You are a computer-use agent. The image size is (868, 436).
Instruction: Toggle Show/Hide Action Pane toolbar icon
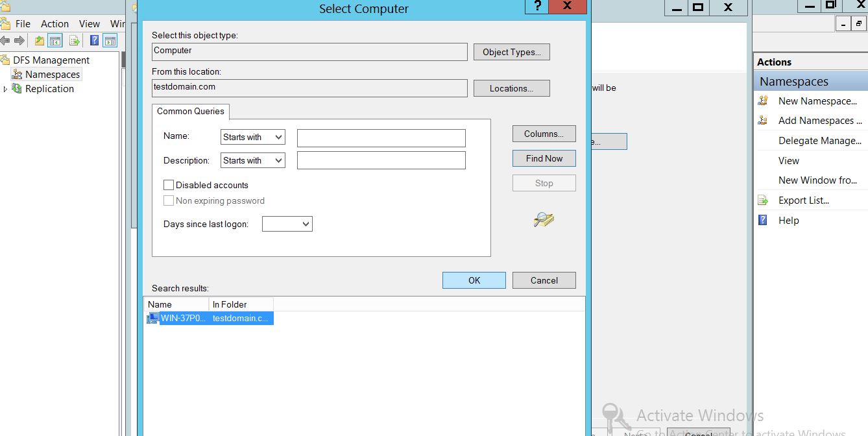click(110, 41)
